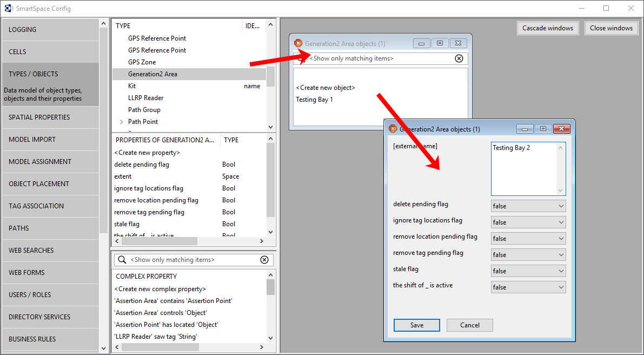Click the Save button
644x355 pixels.
[416, 325]
